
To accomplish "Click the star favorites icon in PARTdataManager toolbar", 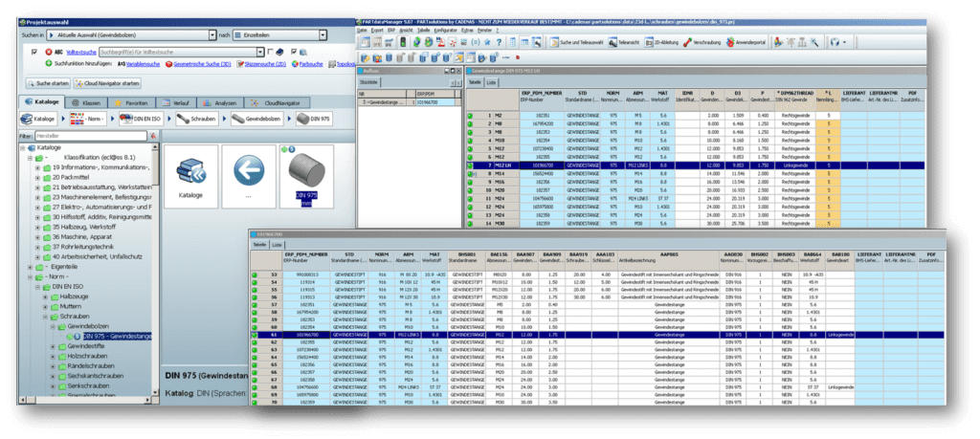I will [x=487, y=42].
